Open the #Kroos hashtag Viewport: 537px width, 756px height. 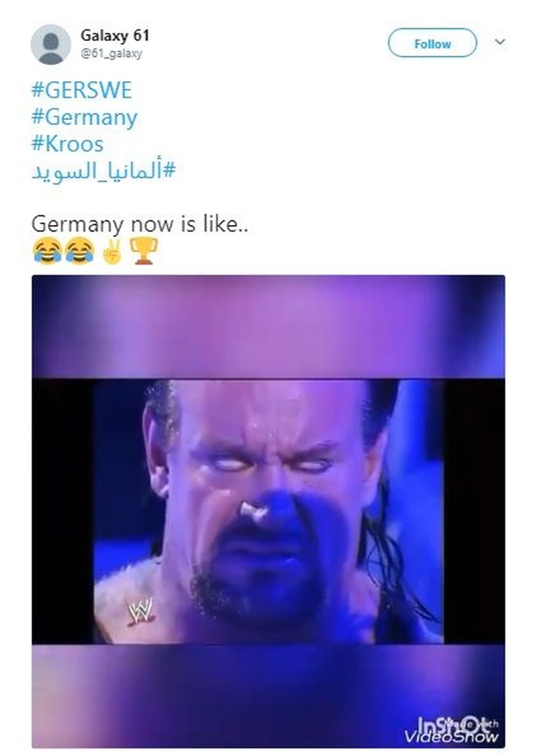point(68,144)
